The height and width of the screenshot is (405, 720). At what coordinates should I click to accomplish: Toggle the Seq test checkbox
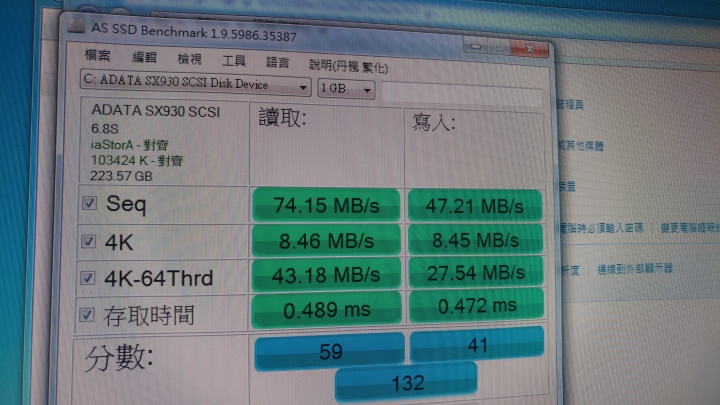tap(90, 203)
